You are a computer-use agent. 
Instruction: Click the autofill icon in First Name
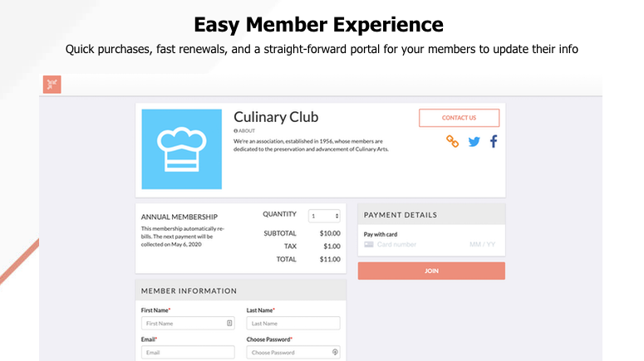point(229,324)
